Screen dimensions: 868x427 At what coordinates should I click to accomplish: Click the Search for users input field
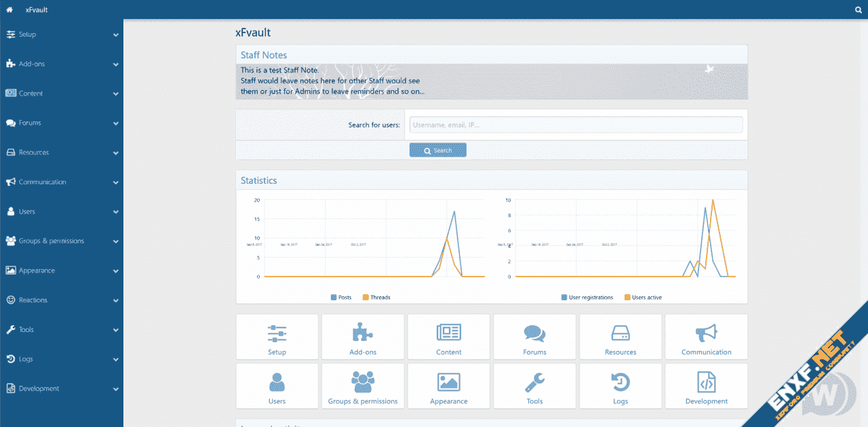(x=576, y=125)
